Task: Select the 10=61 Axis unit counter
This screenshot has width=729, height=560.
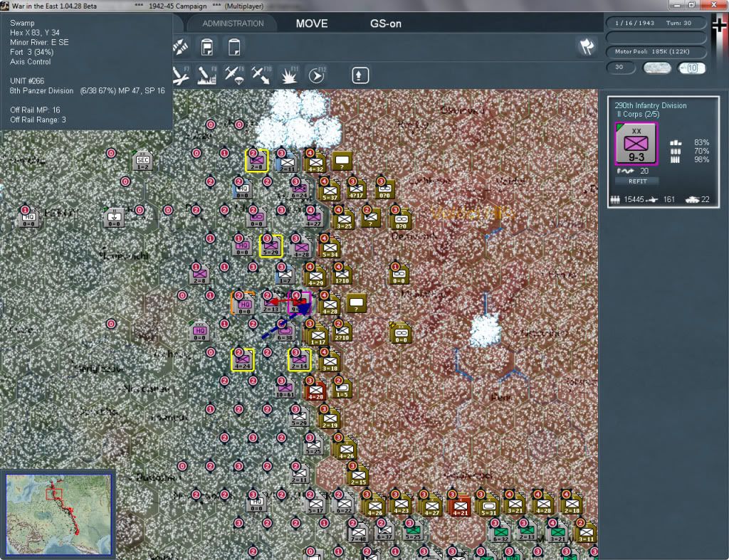Action: point(285,389)
